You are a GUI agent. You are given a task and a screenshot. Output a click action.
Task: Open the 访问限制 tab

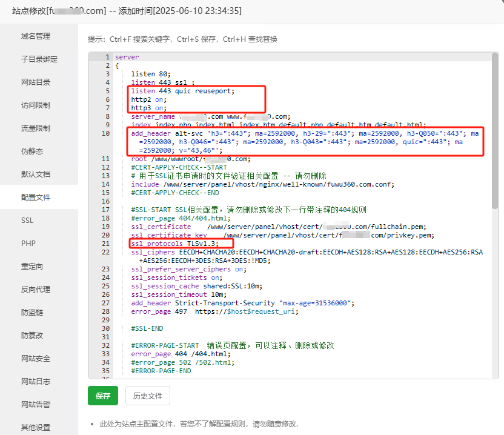[36, 105]
